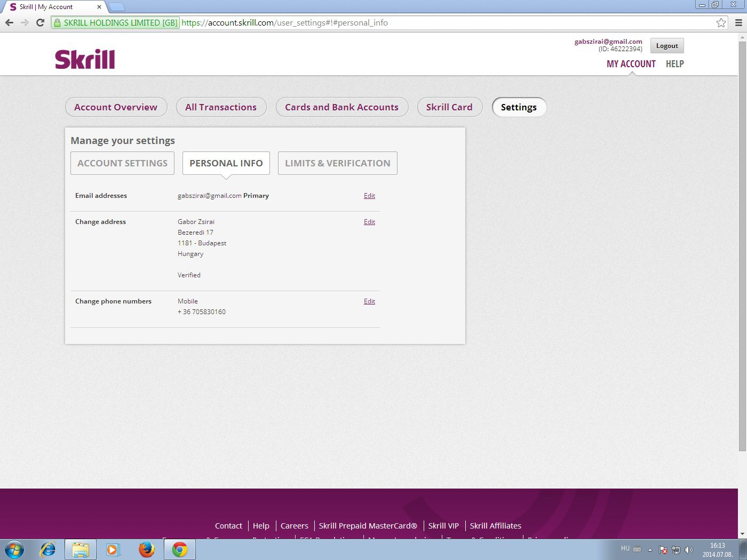
Task: Click the Verified address status text
Action: [189, 275]
